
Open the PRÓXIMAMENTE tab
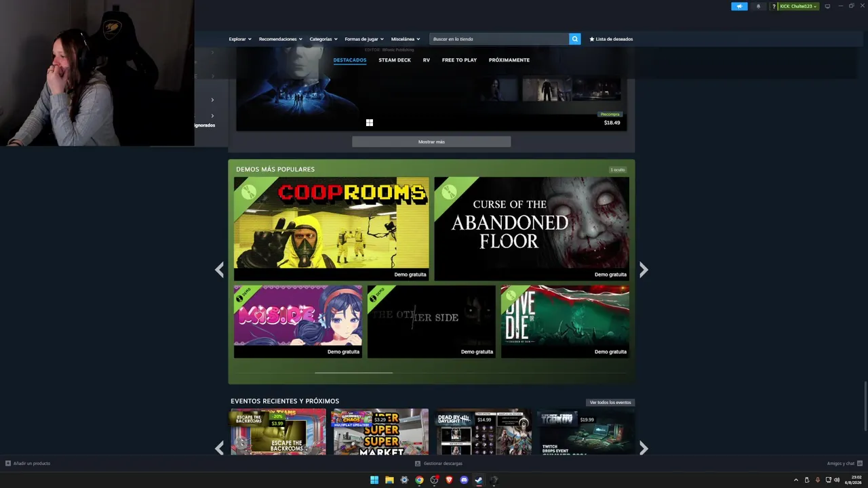(x=509, y=60)
